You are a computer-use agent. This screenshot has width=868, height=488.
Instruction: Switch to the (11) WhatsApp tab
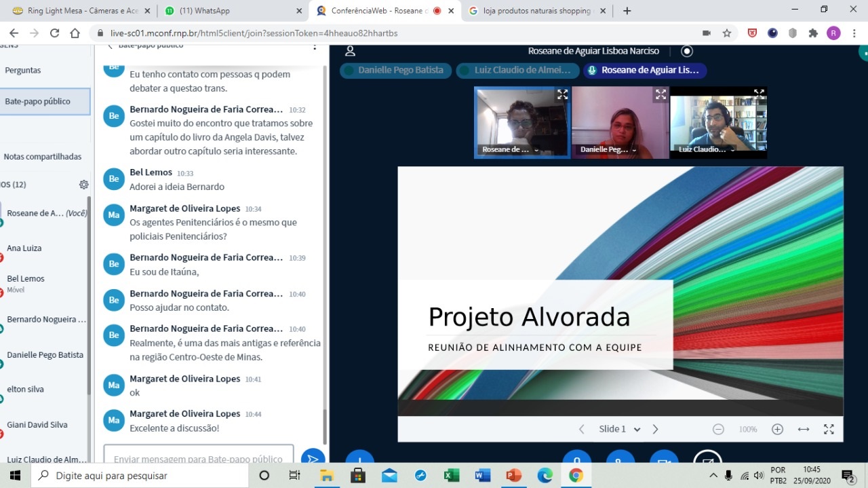[232, 11]
